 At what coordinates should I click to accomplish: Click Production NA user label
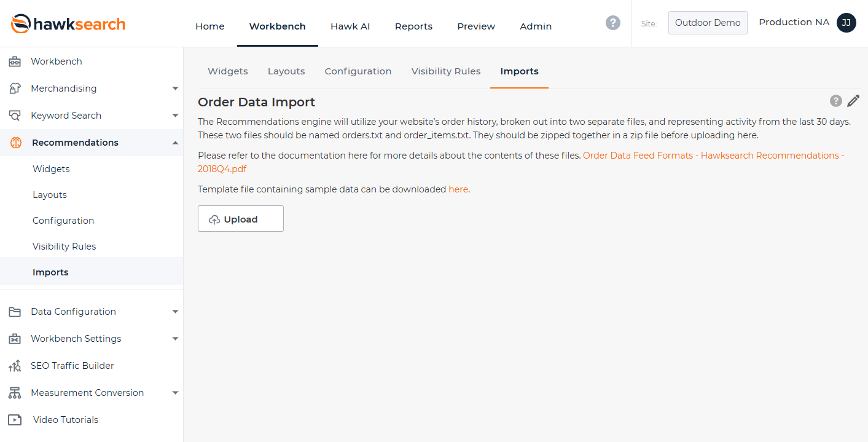(794, 22)
